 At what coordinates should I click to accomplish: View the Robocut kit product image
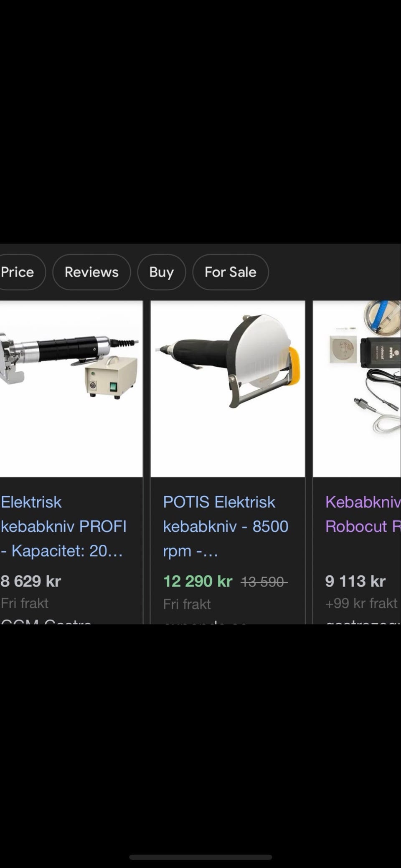click(357, 388)
